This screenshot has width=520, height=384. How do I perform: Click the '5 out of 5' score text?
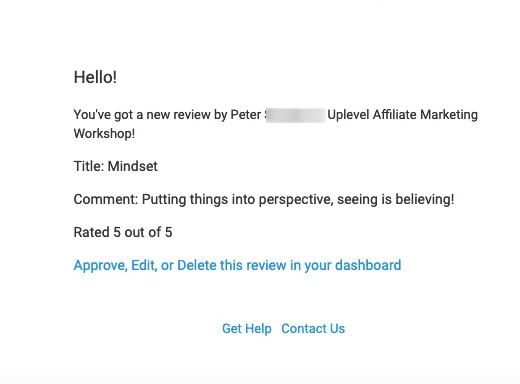point(143,232)
